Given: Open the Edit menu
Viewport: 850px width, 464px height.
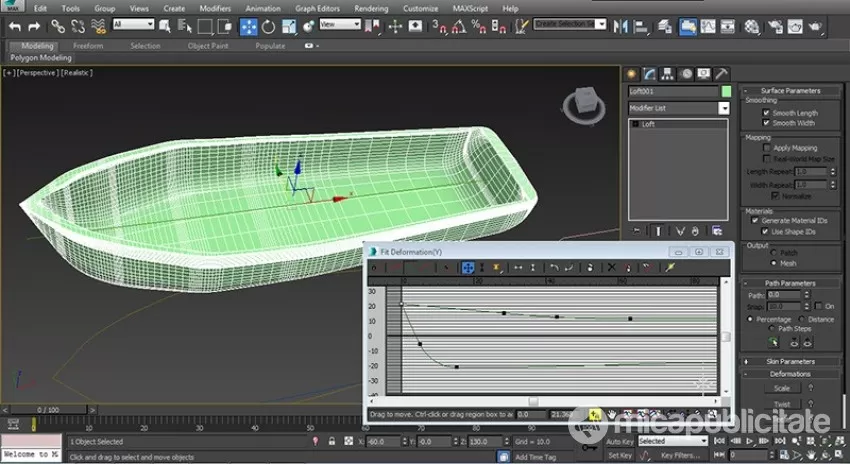Looking at the screenshot, I should click(x=40, y=8).
